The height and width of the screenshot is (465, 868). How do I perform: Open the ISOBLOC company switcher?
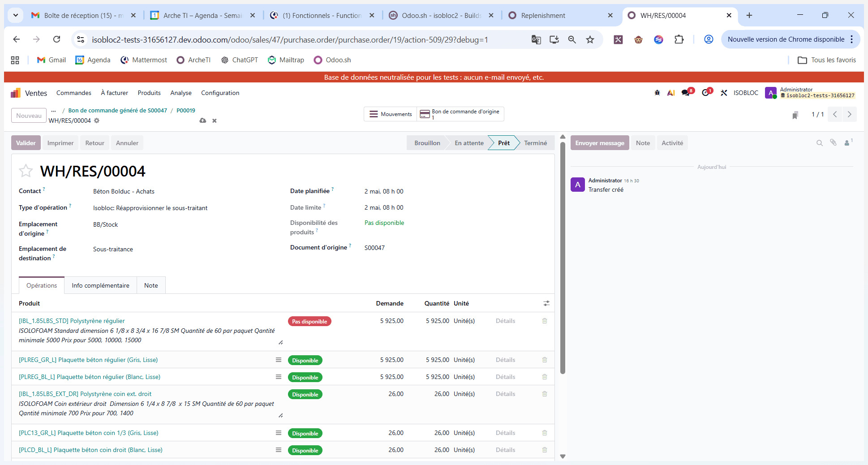(x=746, y=93)
